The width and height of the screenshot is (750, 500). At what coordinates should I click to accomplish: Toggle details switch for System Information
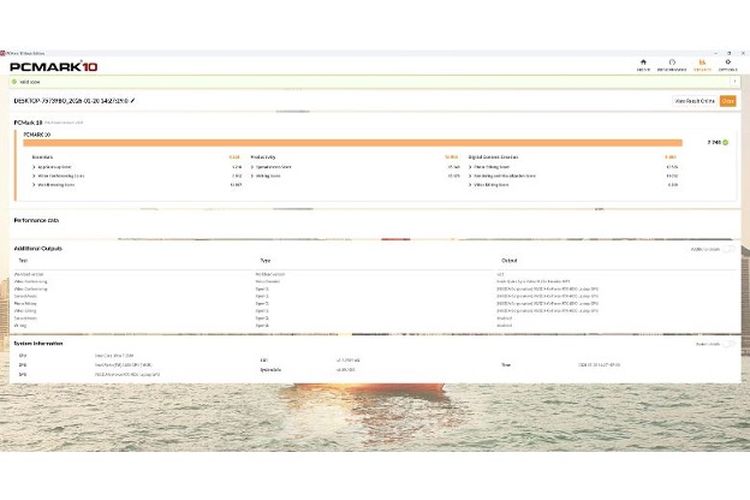click(x=729, y=344)
